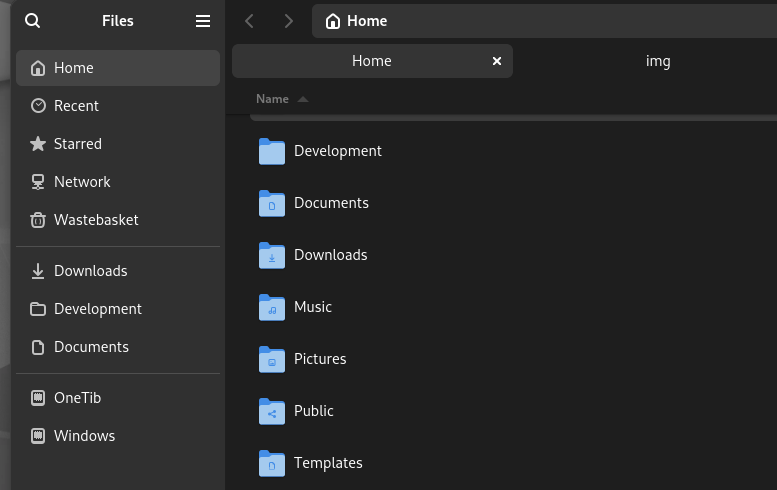Click the Home house icon in the sidebar
Viewport: 777px width, 490px height.
point(38,68)
